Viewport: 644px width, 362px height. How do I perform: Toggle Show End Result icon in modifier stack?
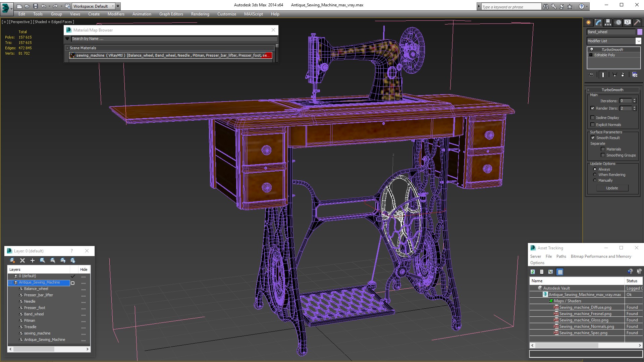(603, 75)
